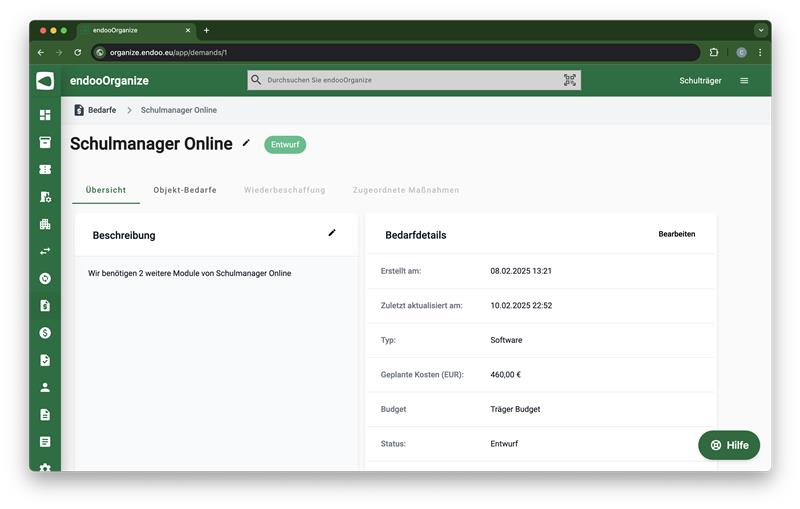
Task: Click the endooOrganize logo icon
Action: [45, 81]
